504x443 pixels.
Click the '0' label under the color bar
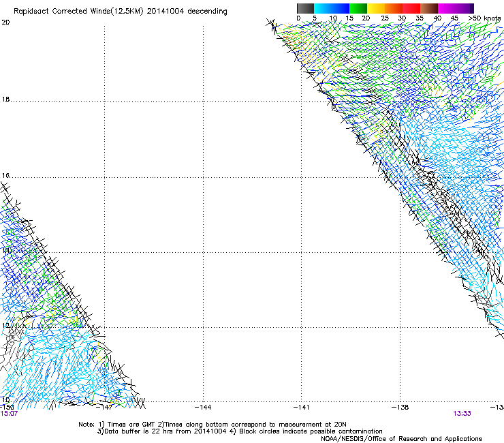[x=298, y=18]
